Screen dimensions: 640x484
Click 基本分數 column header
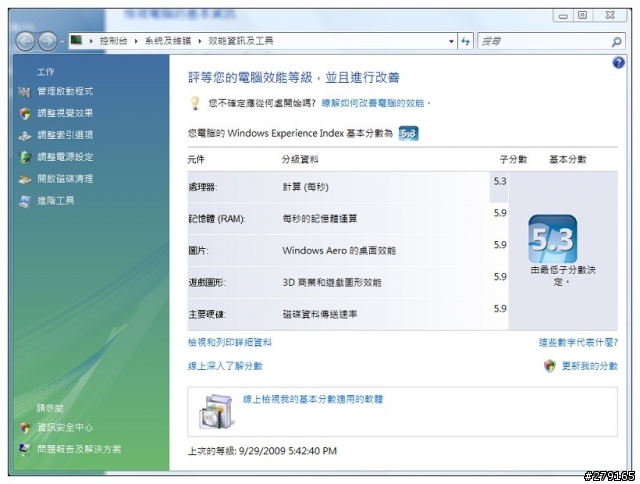(568, 159)
